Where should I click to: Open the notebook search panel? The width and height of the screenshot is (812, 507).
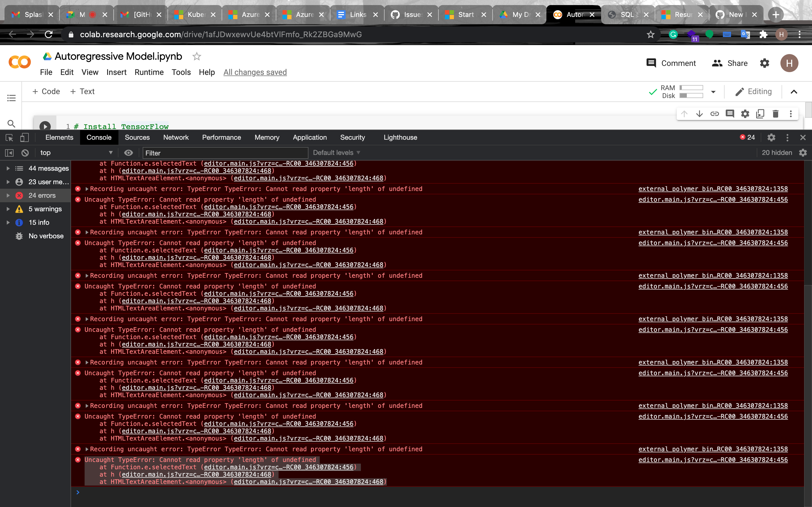11,124
